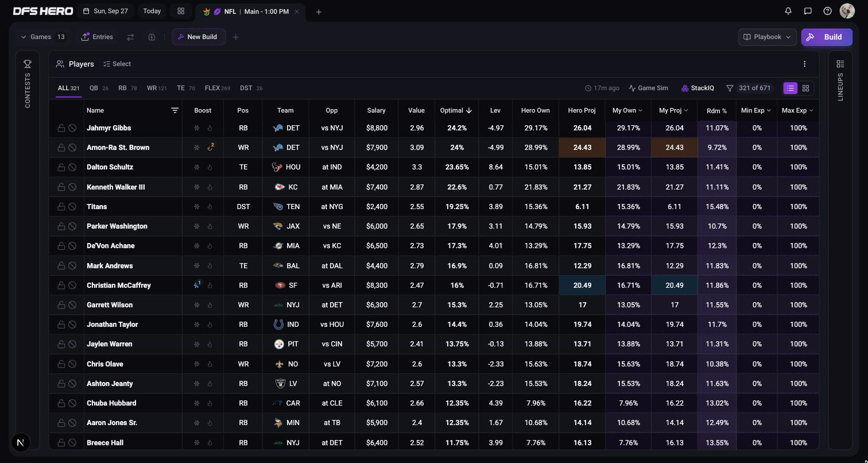This screenshot has width=868, height=463.
Task: Exclude Dalton Schultz from player pool
Action: (x=72, y=167)
